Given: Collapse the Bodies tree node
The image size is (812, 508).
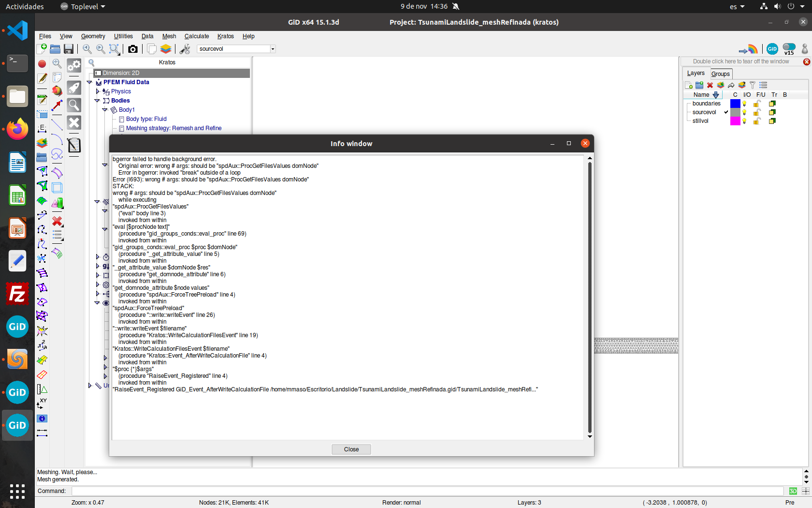Looking at the screenshot, I should coord(98,101).
